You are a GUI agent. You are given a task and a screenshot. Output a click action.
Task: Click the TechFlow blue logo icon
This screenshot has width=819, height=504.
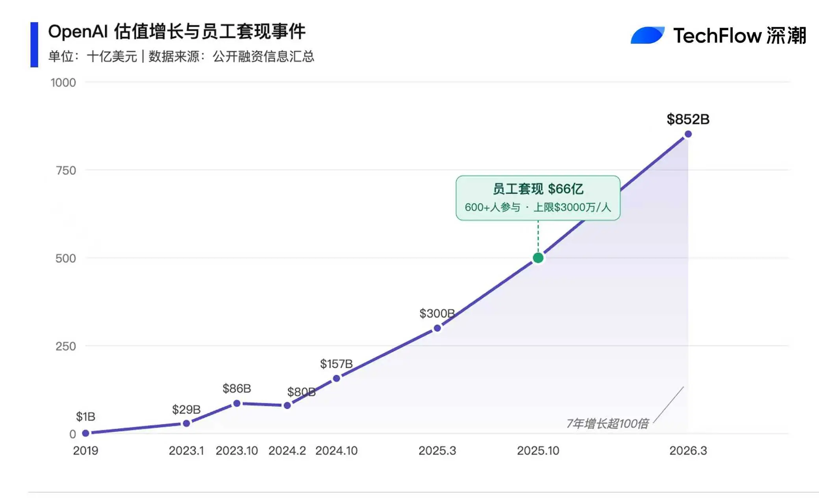click(647, 35)
